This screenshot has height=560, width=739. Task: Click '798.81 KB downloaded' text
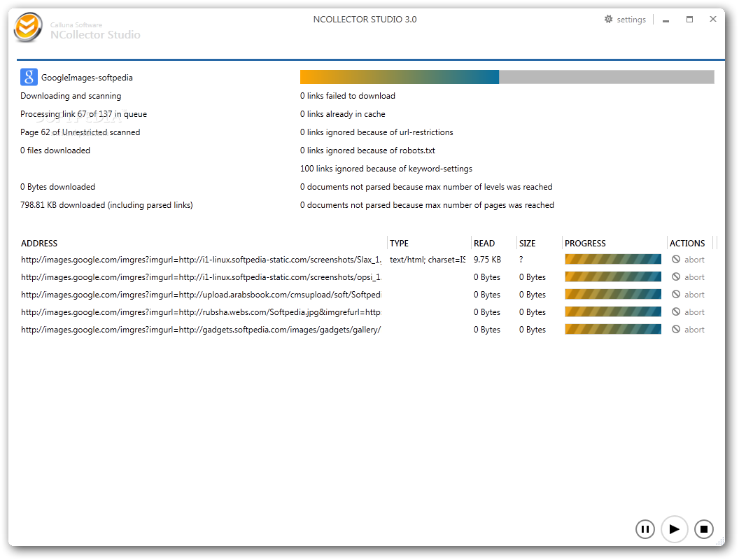click(106, 205)
